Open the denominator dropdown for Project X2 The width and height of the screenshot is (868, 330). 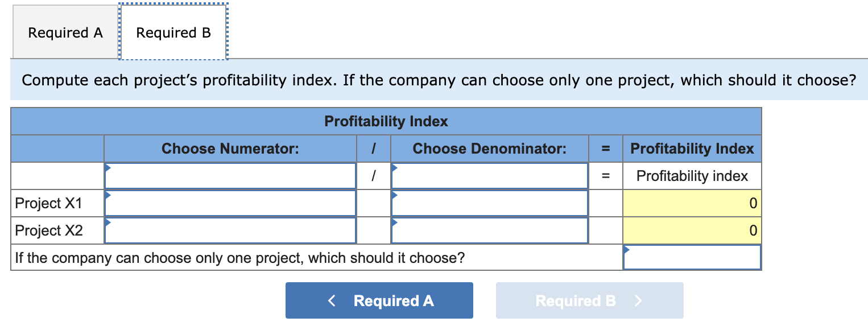tap(489, 230)
